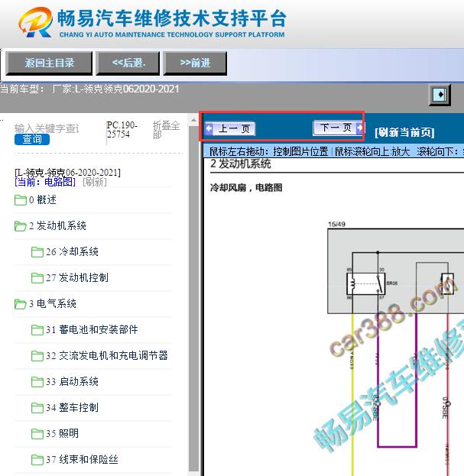Screen dimensions: 464x476
Task: Click the 15/49 label in the diagram
Action: point(336,225)
